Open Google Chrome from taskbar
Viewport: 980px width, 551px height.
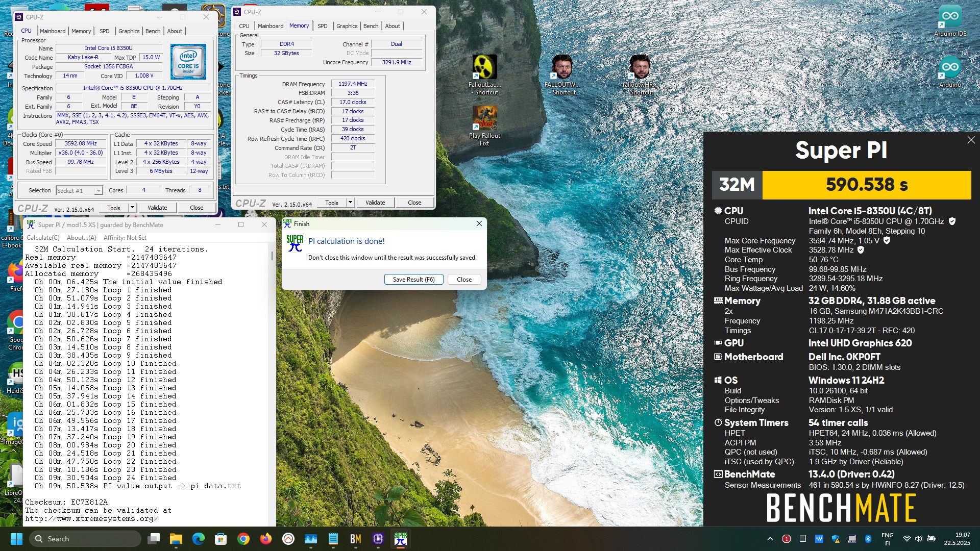(243, 539)
